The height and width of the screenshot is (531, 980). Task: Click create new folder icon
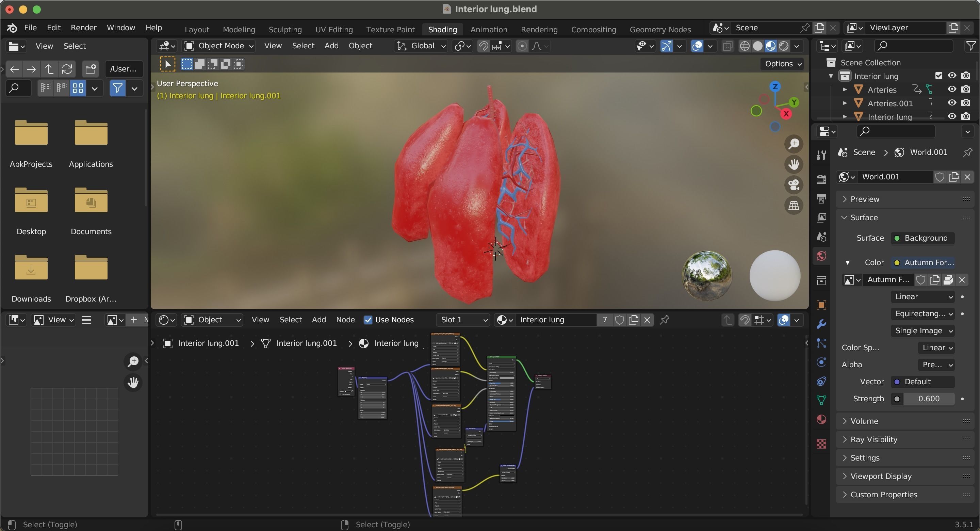pyautogui.click(x=90, y=69)
